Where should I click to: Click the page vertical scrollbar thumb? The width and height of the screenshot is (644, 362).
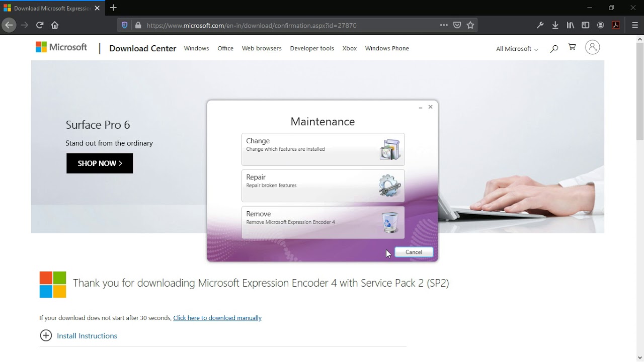click(x=640, y=90)
